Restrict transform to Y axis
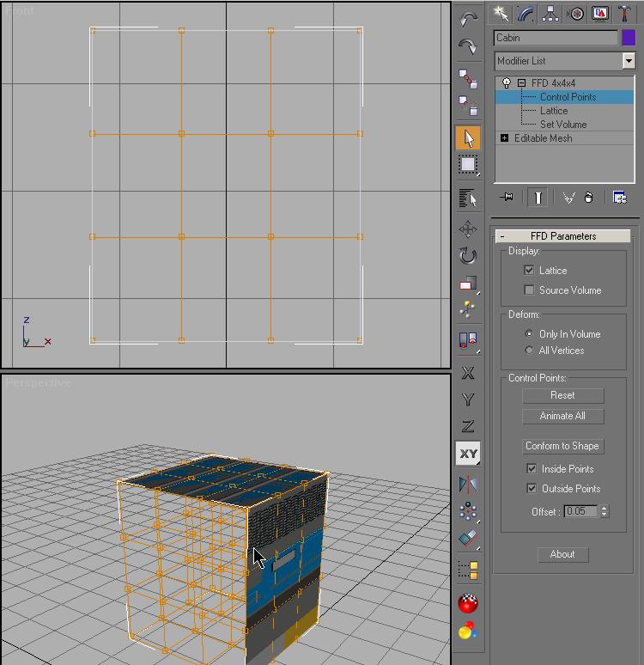 point(468,400)
